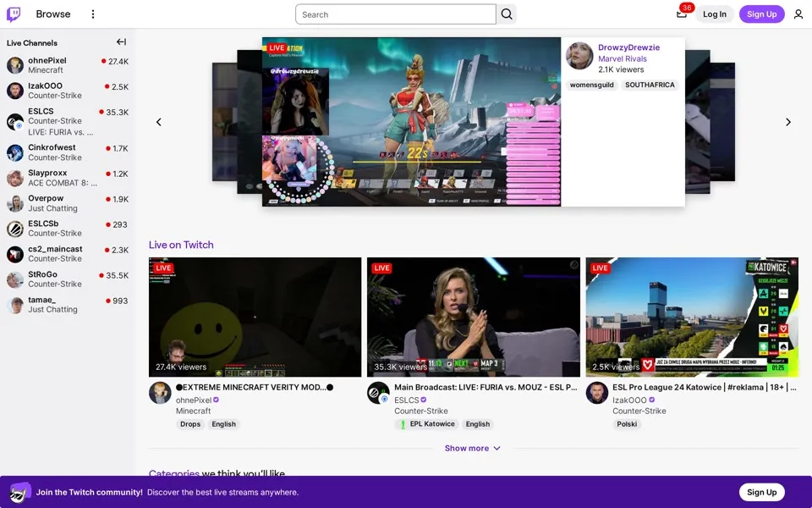Screen dimensions: 812x508
Task: Open the featured DrowzyDrewzie live stream video
Action: pyautogui.click(x=411, y=122)
